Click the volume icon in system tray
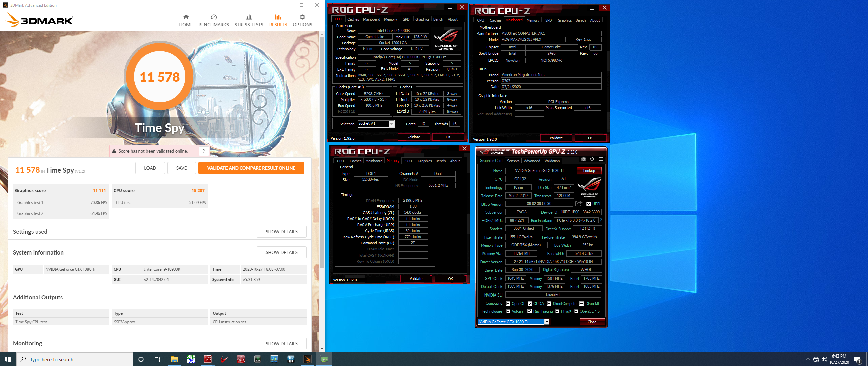Image resolution: width=868 pixels, height=366 pixels. (824, 359)
